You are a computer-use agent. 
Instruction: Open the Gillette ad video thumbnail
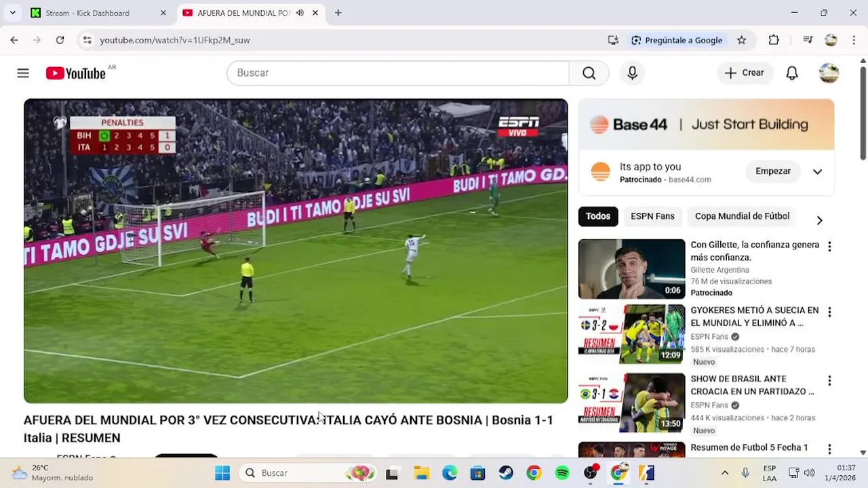click(631, 269)
